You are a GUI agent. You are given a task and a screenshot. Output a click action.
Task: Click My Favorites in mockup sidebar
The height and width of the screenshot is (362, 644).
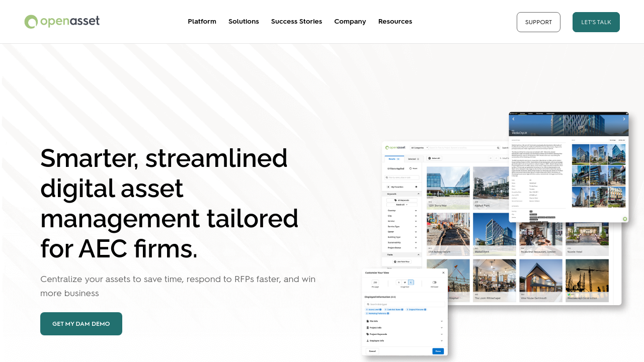pos(401,187)
